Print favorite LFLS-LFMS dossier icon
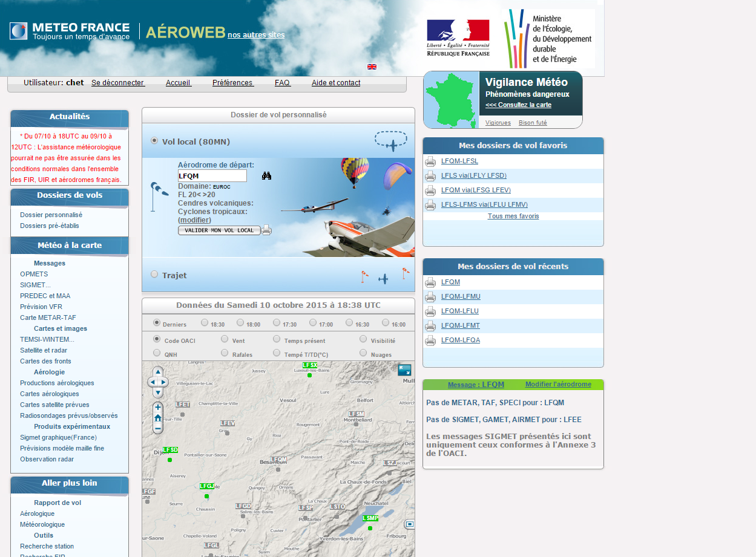756x557 pixels. point(430,205)
